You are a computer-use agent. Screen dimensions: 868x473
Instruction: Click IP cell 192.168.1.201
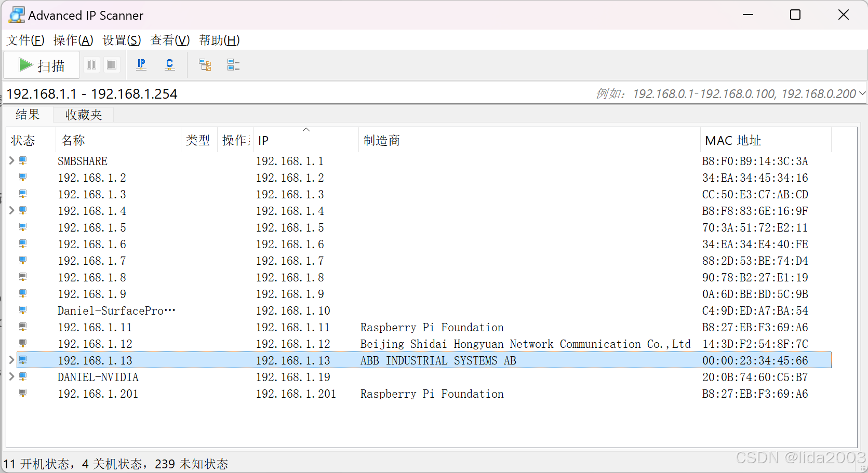tap(296, 394)
